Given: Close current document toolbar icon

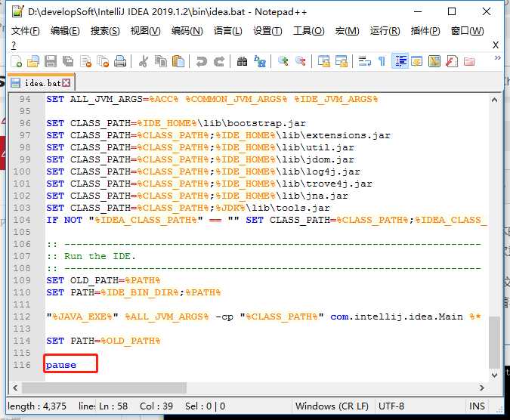Looking at the screenshot, I should coord(85,61).
